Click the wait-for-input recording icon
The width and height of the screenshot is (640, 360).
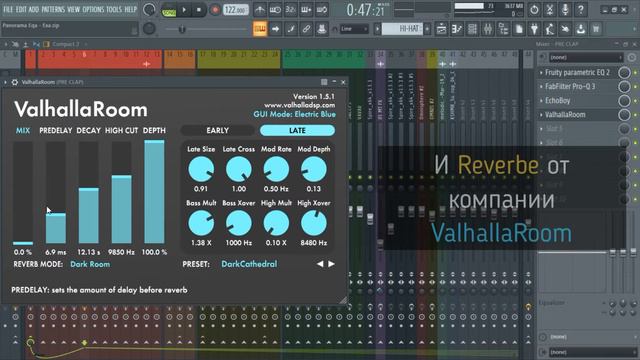tap(275, 10)
